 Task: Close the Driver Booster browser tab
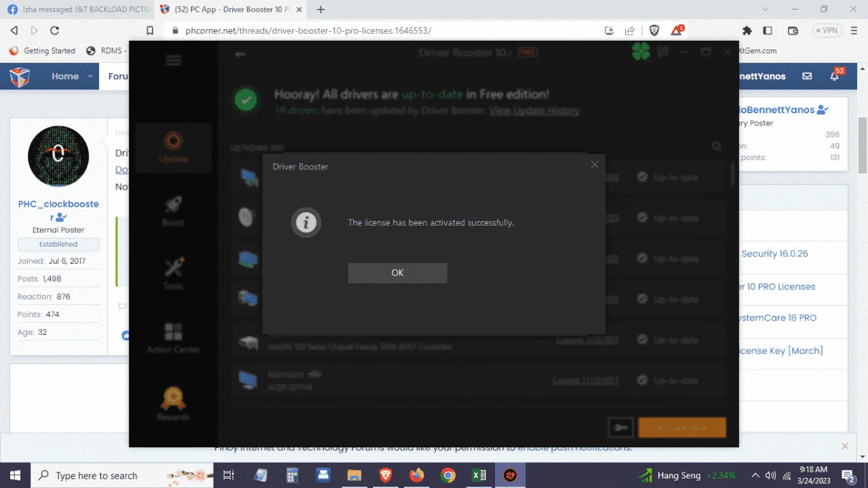click(298, 9)
